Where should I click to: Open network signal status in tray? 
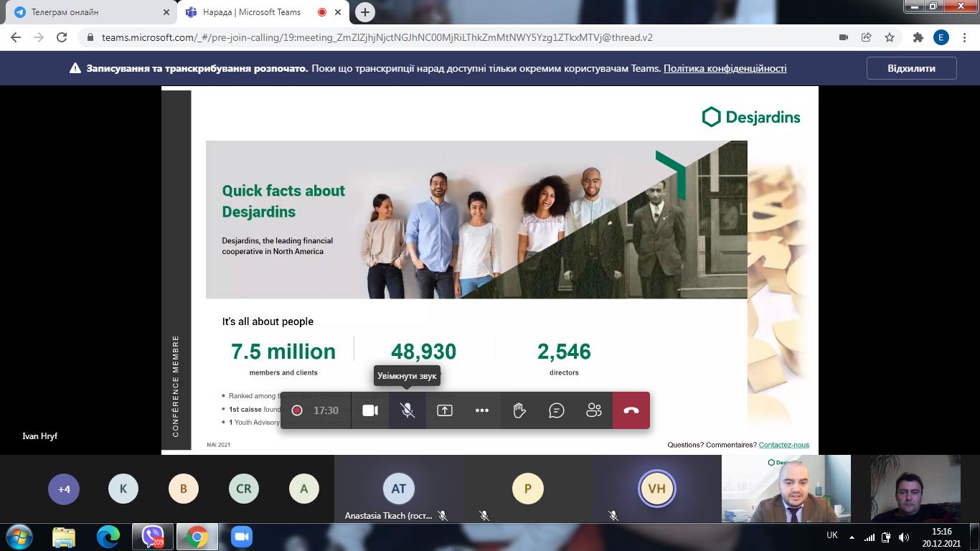point(870,537)
